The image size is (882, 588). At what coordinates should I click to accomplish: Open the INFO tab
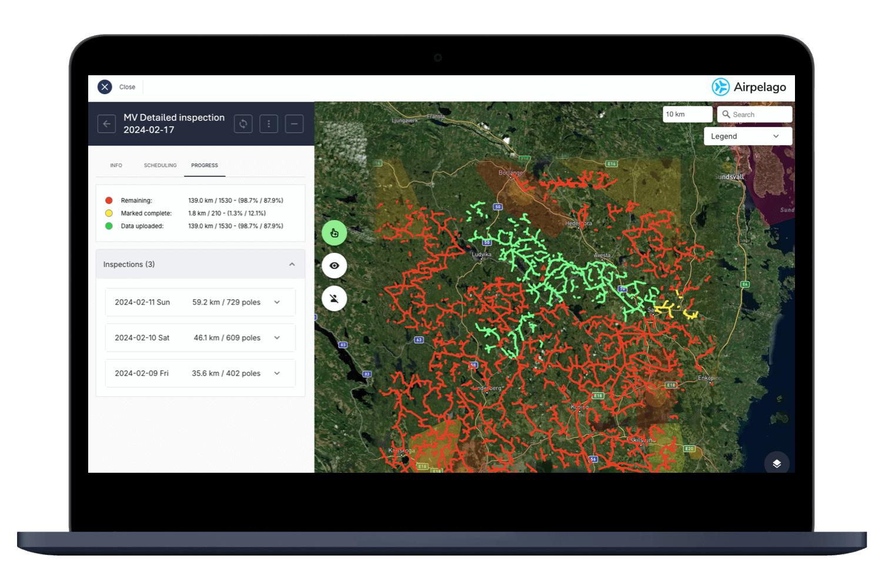coord(116,165)
